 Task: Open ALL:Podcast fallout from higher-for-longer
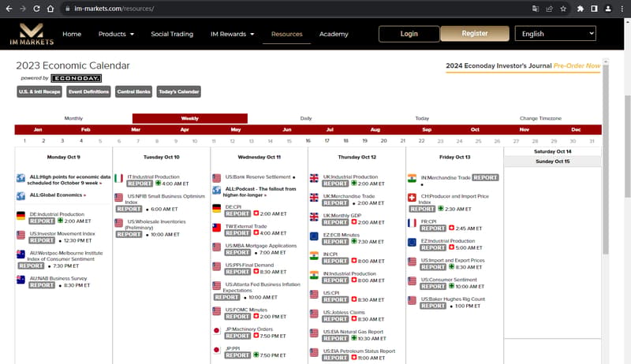tap(261, 191)
